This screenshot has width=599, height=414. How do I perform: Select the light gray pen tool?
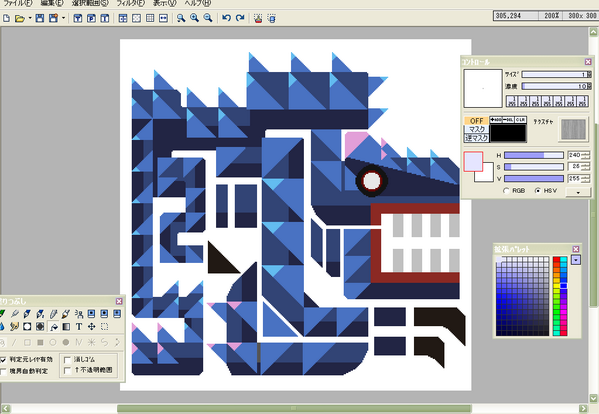[x=53, y=314]
